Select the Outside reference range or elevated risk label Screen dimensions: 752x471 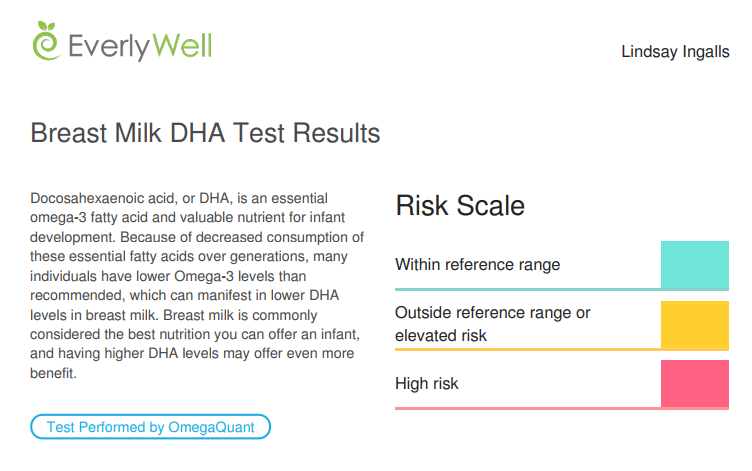[493, 324]
